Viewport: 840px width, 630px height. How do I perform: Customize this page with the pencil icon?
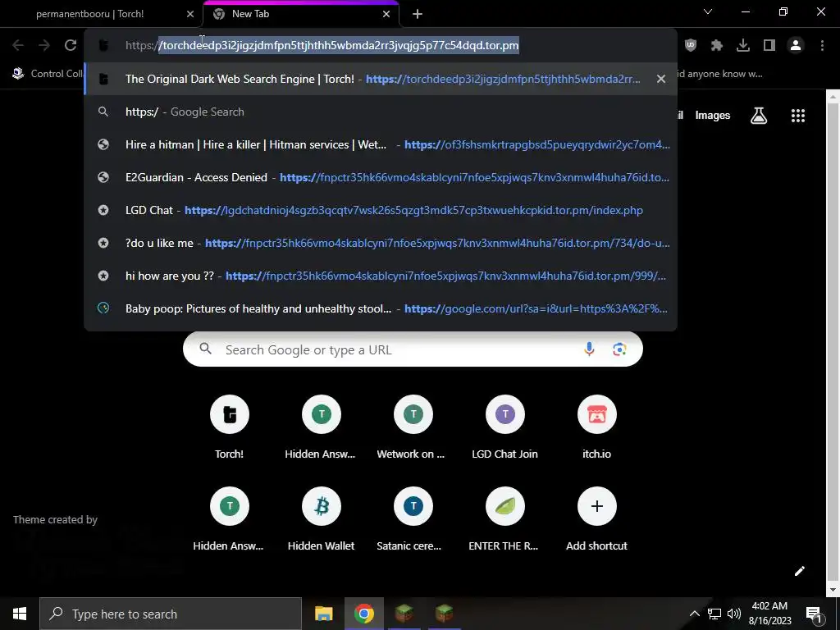[799, 571]
